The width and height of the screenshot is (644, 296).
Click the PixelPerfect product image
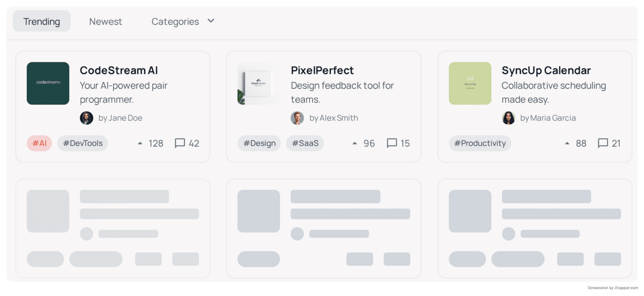(259, 83)
